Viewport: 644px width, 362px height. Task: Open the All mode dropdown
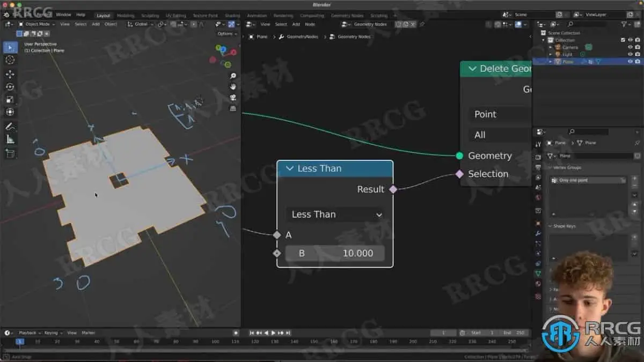click(500, 135)
